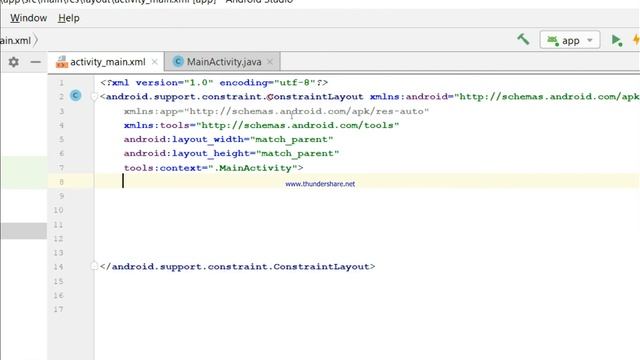Click the Make Project hammer icon
The image size is (640, 360).
[523, 40]
